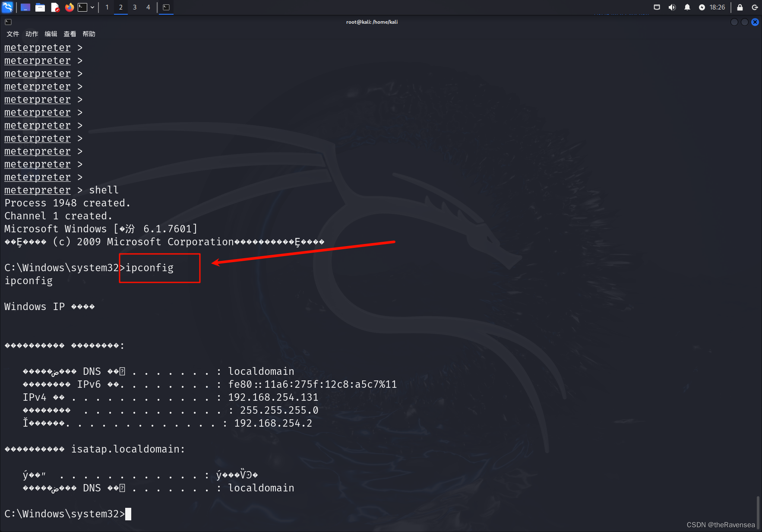The width and height of the screenshot is (762, 532).
Task: Click the final C:\Windows\system32> prompt cursor
Action: (128, 514)
